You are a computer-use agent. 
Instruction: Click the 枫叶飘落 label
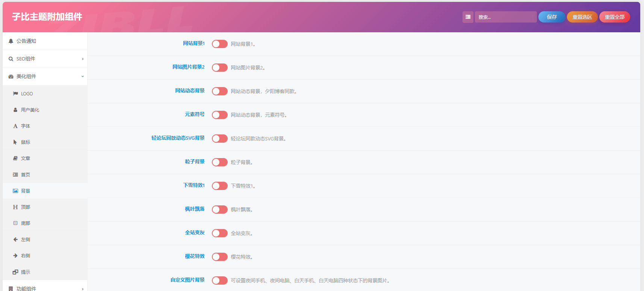[x=195, y=209]
